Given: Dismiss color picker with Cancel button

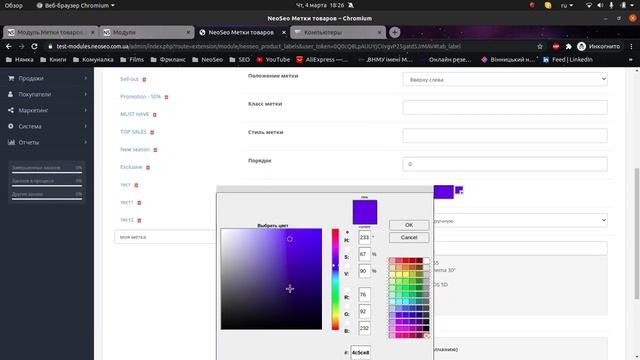Looking at the screenshot, I should [x=409, y=237].
